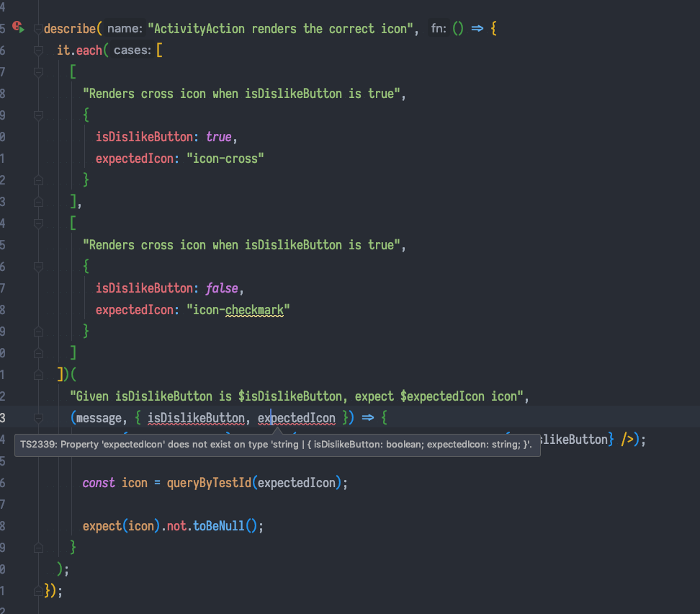Click the 'isDislikeButton' key before 'false'
The width and height of the screenshot is (700, 614).
(144, 288)
